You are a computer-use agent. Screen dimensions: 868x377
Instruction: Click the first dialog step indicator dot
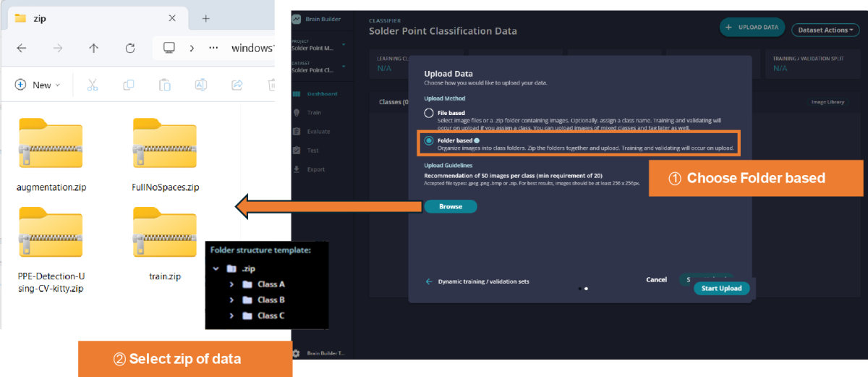point(579,289)
